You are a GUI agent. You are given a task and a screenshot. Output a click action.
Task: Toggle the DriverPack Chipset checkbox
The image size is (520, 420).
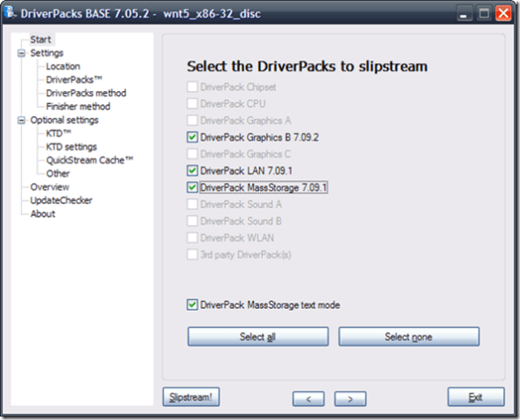click(193, 87)
